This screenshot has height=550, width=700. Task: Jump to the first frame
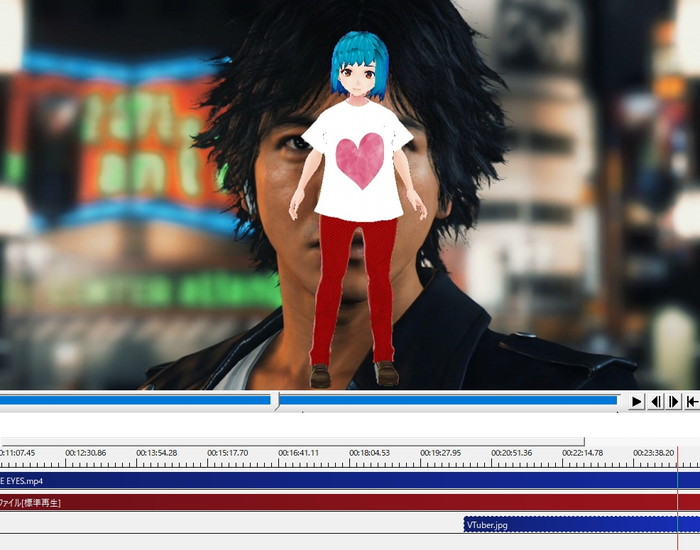692,402
